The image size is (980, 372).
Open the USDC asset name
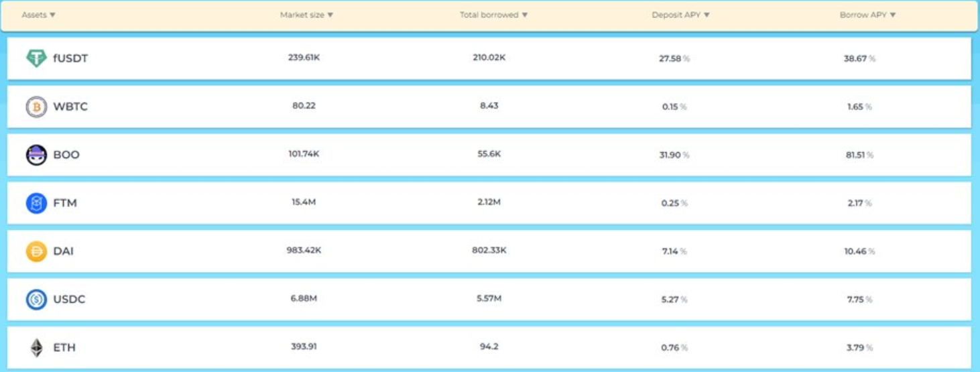(69, 300)
